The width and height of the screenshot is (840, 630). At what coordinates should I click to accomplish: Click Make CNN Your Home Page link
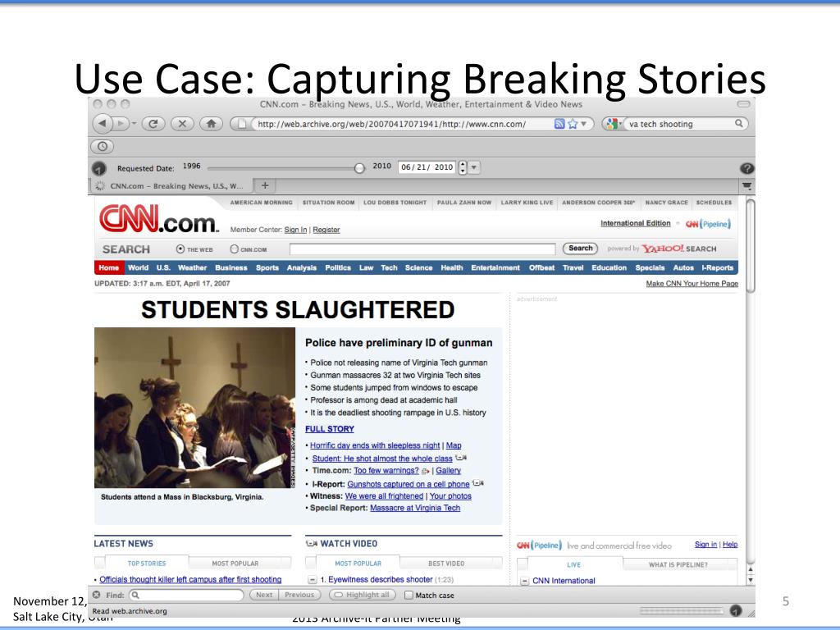click(692, 283)
